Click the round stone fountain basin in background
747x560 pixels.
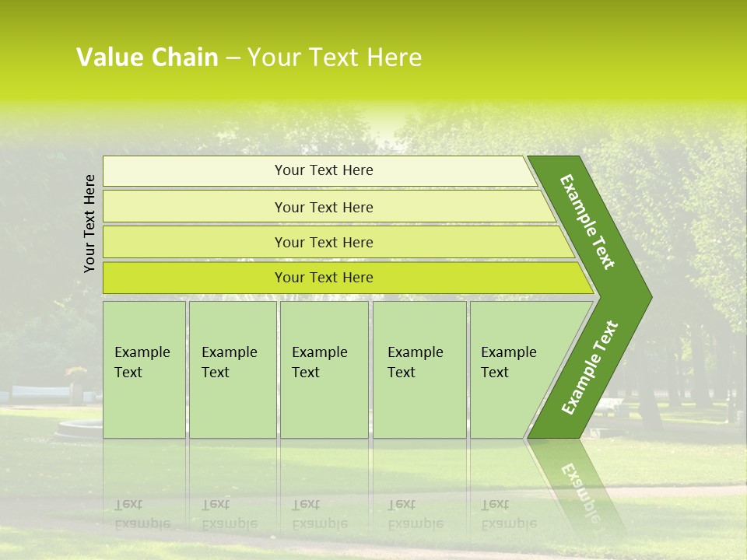pyautogui.click(x=78, y=426)
